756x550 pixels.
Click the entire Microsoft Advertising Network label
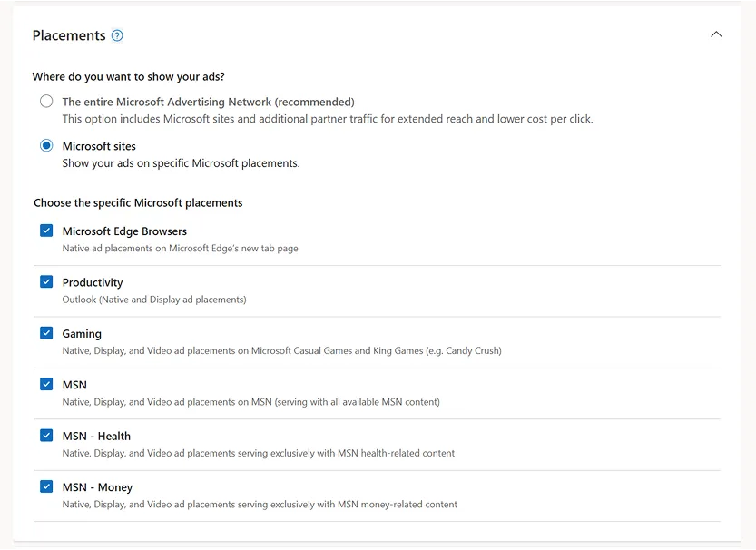tap(208, 103)
